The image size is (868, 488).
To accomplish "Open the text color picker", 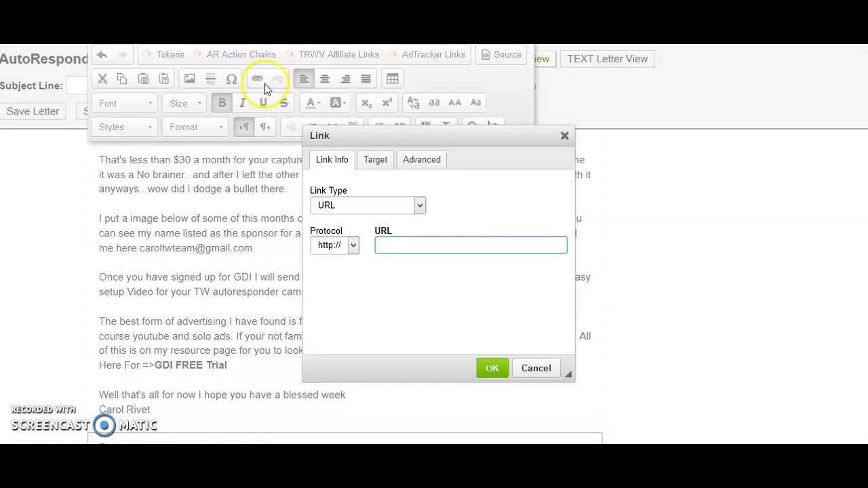I will [x=313, y=103].
